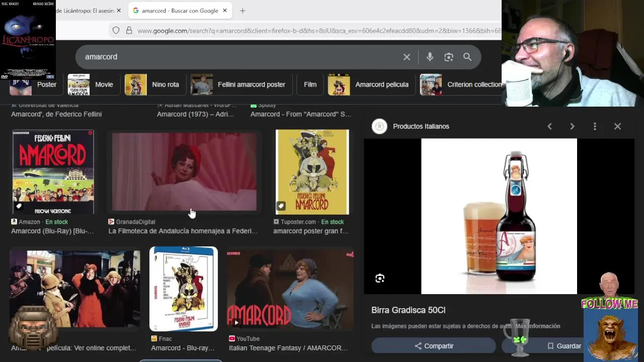
Task: Click 'Amarcord (1973) – Adri...' title
Action: point(195,114)
